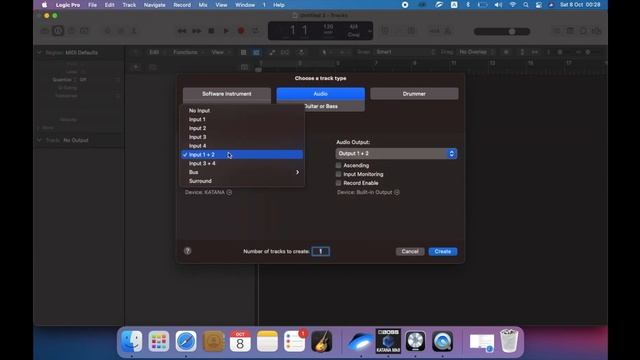Click the Play button in the transport
640x360 pixels.
point(226,31)
